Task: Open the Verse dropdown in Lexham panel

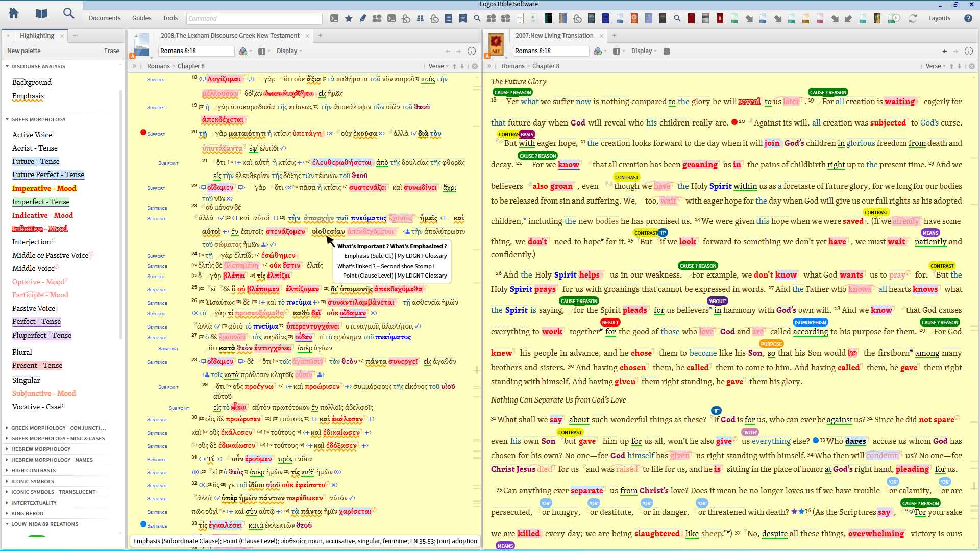Action: coord(438,66)
